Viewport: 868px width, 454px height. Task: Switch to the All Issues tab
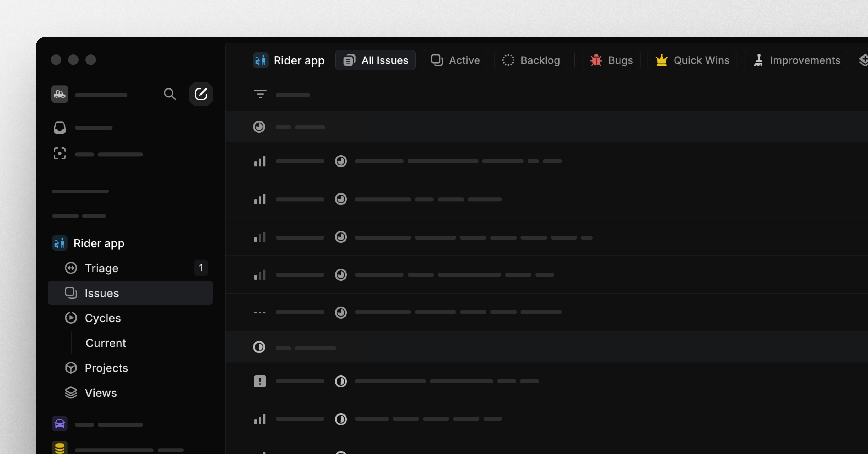tap(375, 60)
